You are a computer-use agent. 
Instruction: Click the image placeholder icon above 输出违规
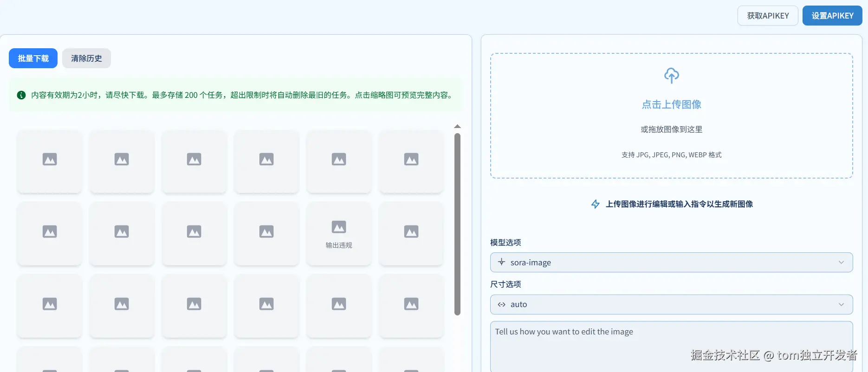click(x=339, y=227)
